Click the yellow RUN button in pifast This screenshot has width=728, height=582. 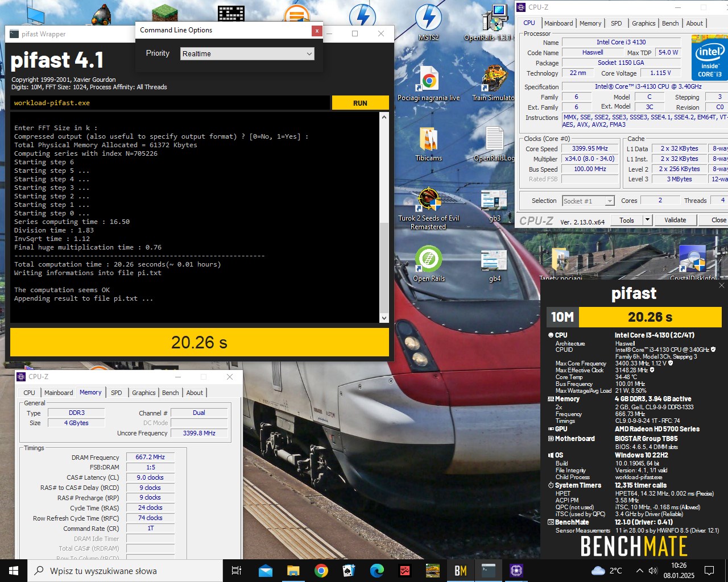pyautogui.click(x=360, y=103)
